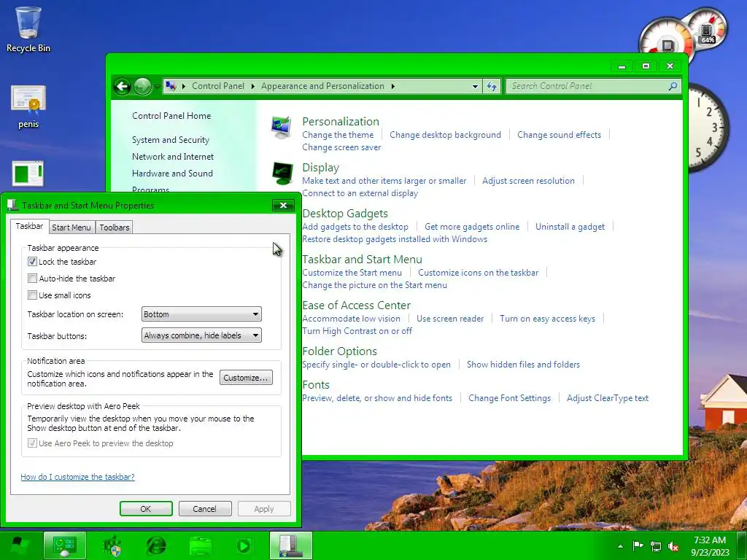
Task: Expand arrow after Control Panel breadcrumb
Action: [x=252, y=86]
